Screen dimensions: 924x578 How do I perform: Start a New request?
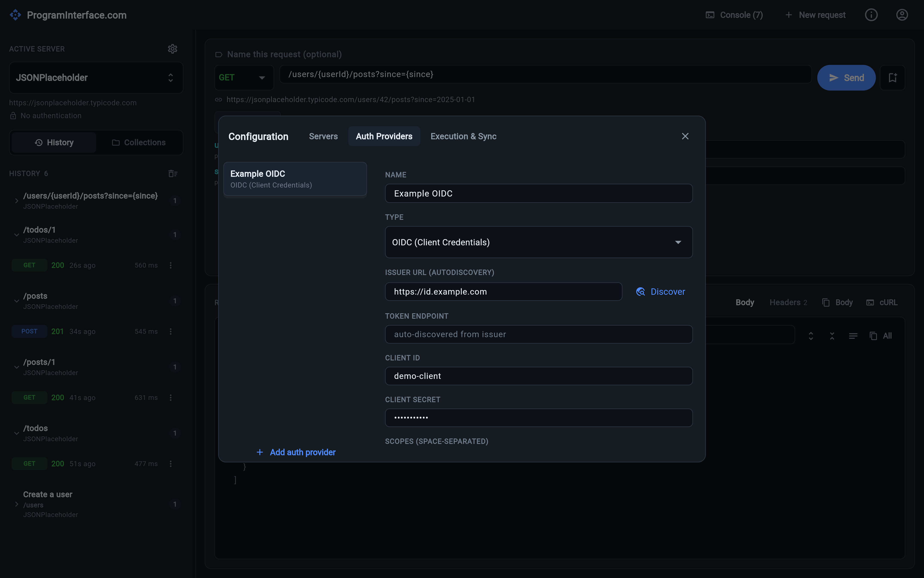coord(815,15)
